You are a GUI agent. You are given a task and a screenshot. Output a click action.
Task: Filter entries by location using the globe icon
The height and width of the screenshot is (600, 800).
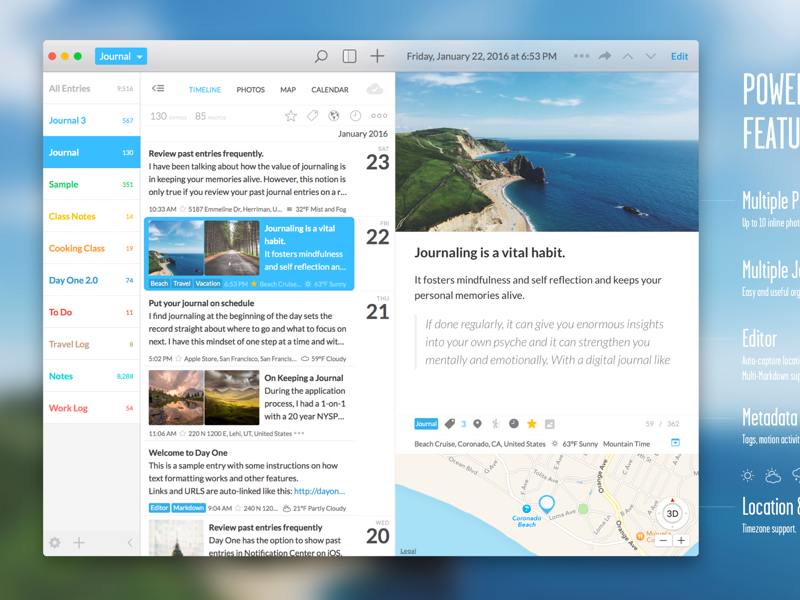[334, 116]
